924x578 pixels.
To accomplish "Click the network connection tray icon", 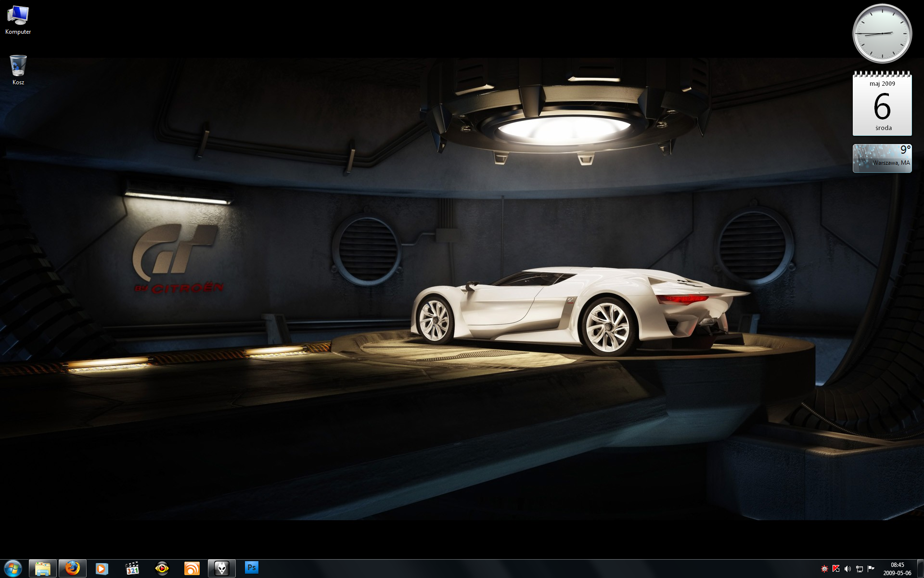I will (x=859, y=569).
